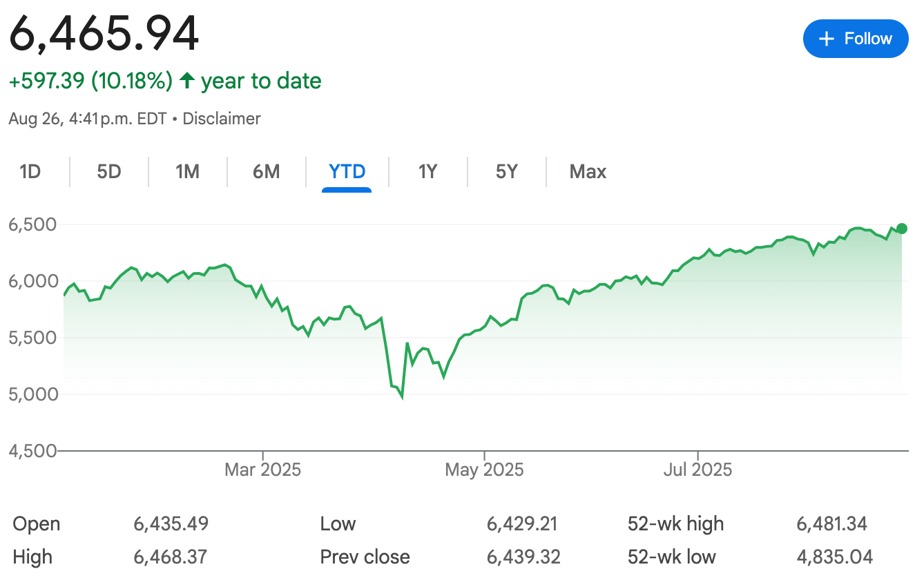Switch to the 1D time range tab
Screen dimensions: 924x587
coord(30,171)
